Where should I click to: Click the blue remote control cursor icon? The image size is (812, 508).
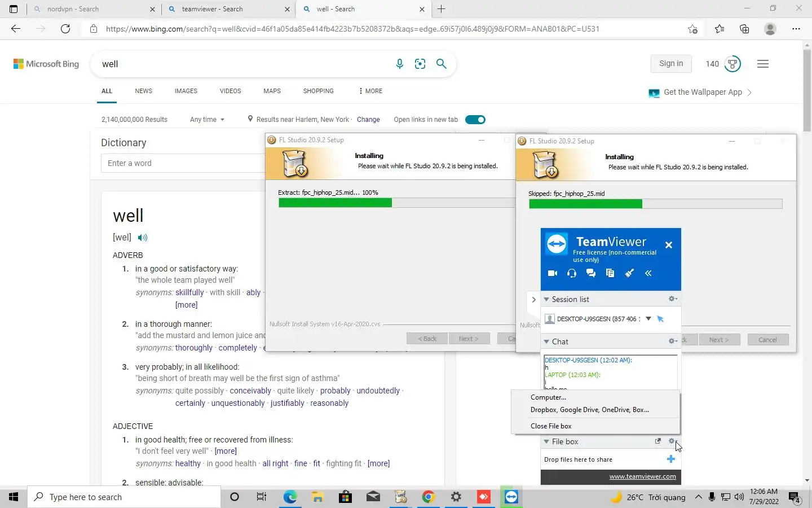click(x=661, y=319)
